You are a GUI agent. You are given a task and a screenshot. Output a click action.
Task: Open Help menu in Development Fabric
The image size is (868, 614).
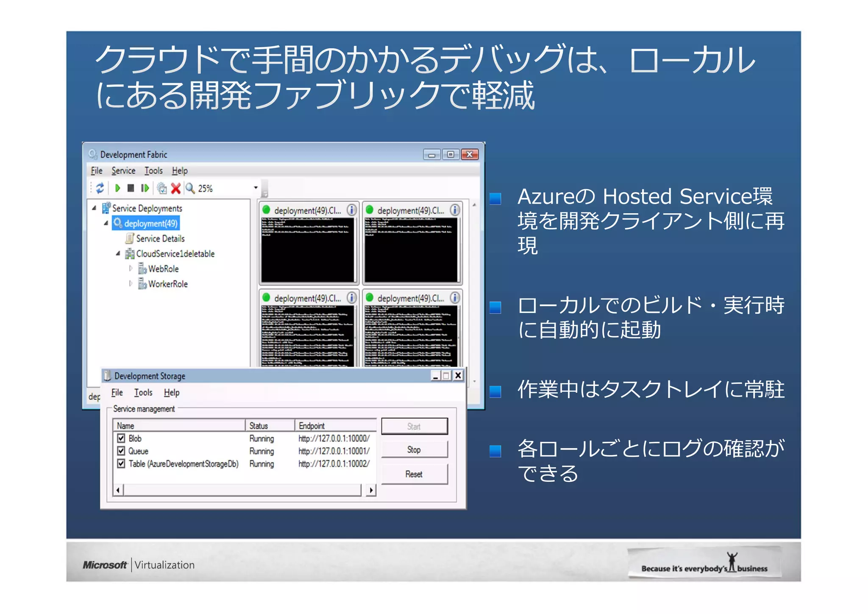180,170
